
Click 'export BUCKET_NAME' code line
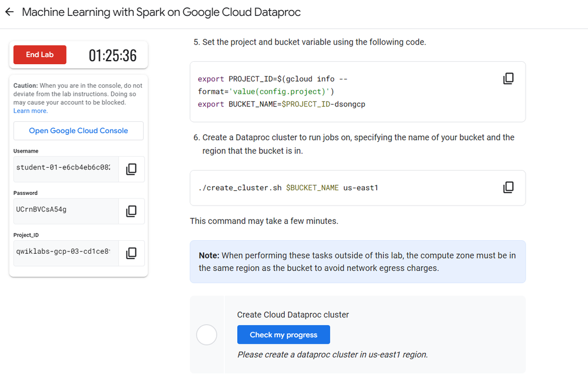click(x=281, y=104)
